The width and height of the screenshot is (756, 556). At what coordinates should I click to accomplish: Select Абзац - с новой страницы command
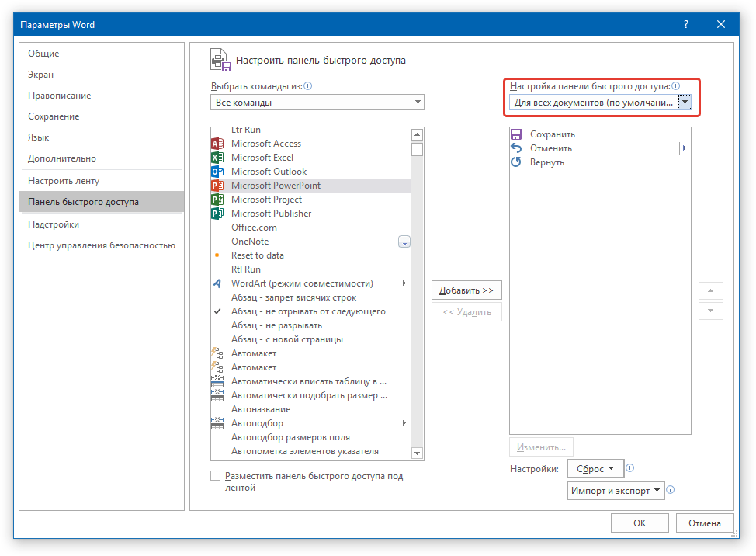click(x=310, y=339)
